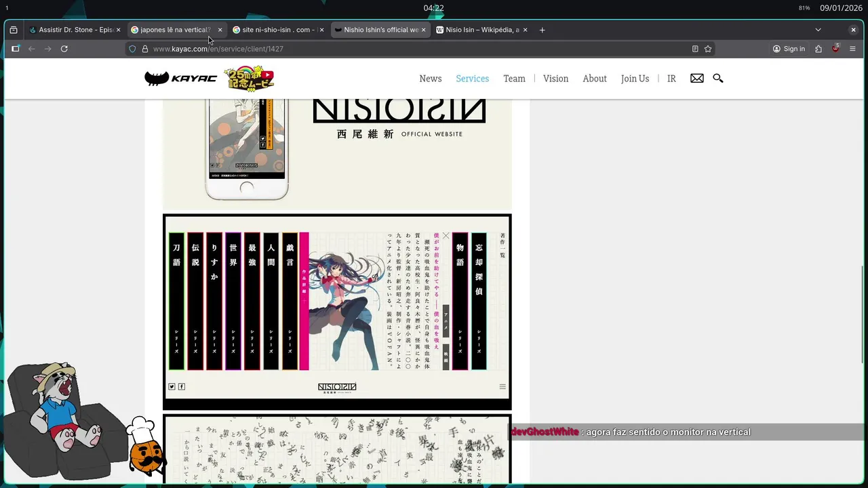Go forward to the next page
This screenshot has width=868, height=488.
point(47,49)
